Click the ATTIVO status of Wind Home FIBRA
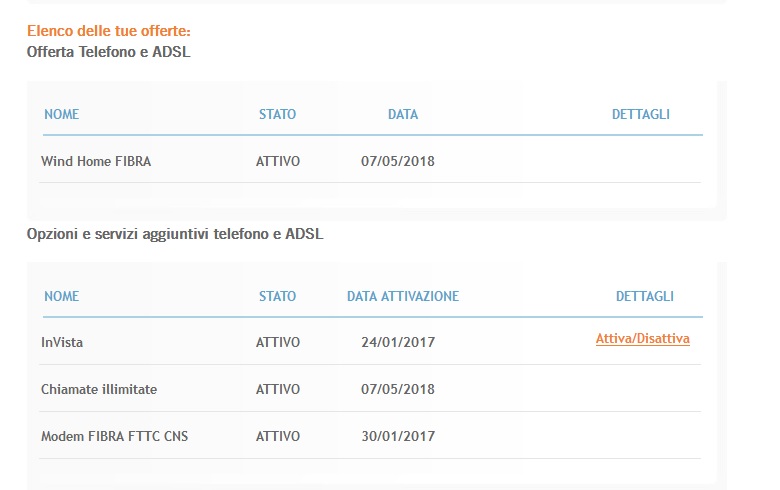This screenshot has width=780, height=490. click(277, 161)
